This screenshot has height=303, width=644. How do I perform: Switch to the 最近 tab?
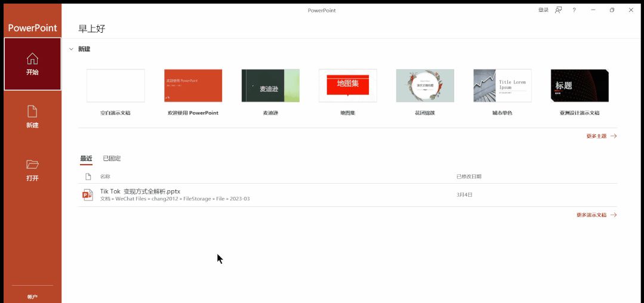[87, 159]
